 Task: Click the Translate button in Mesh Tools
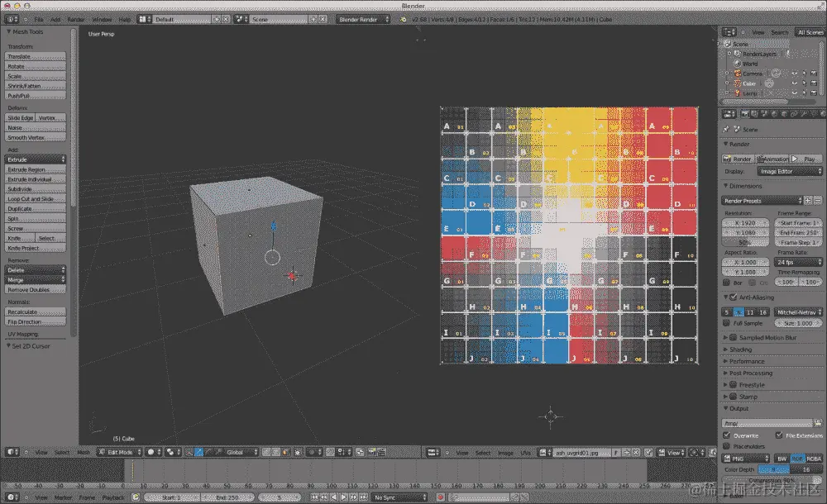[36, 56]
